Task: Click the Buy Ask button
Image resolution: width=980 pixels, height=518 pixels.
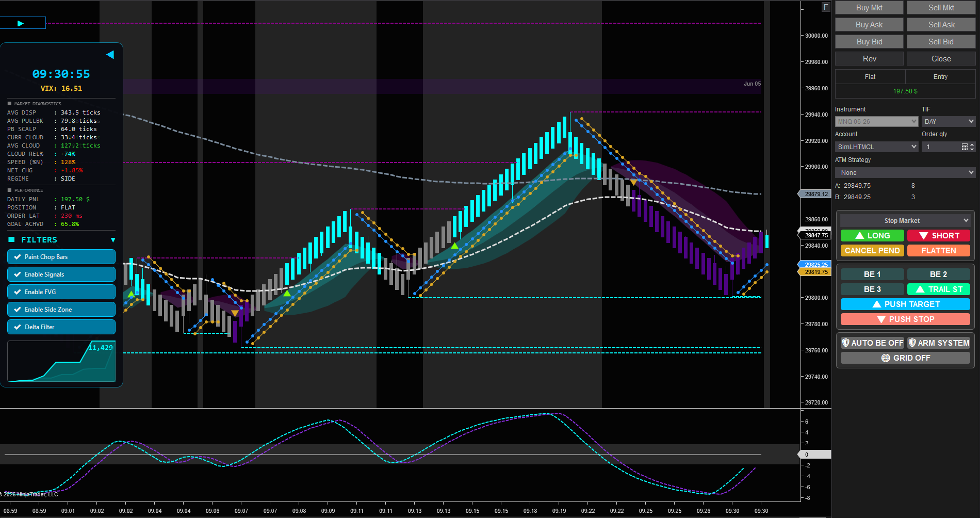Action: click(x=869, y=25)
